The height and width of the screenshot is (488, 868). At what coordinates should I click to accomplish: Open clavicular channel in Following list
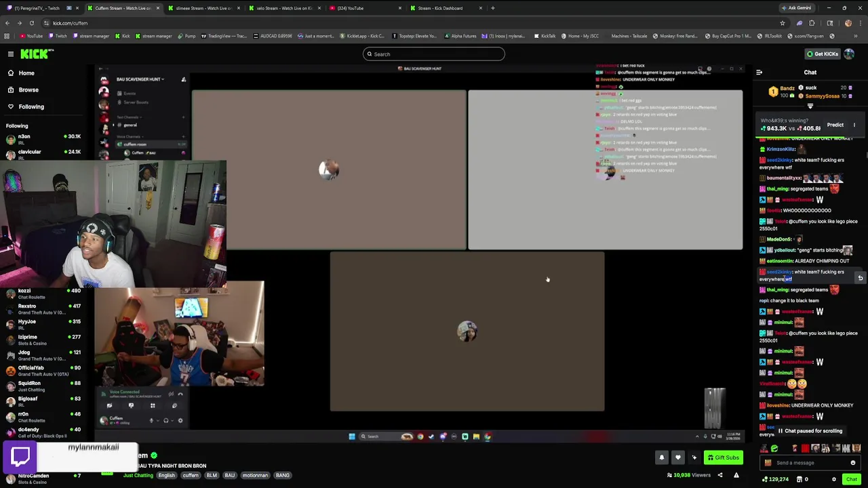pos(42,155)
